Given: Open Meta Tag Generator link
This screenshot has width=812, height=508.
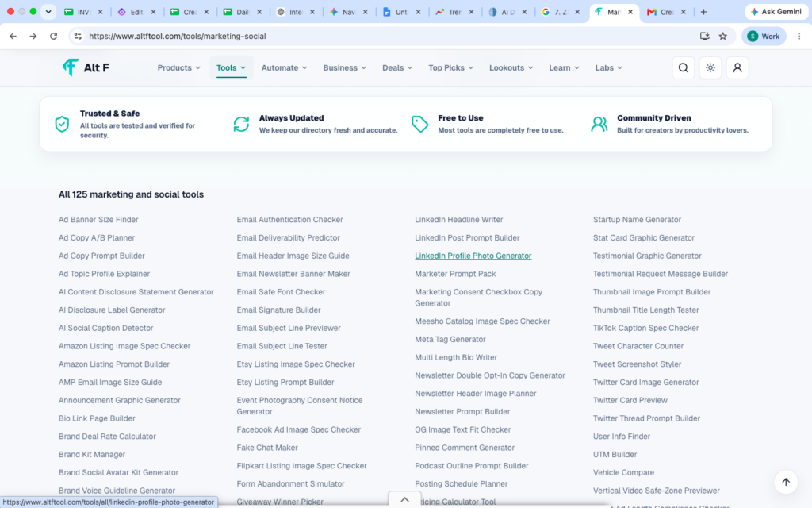Looking at the screenshot, I should point(450,340).
